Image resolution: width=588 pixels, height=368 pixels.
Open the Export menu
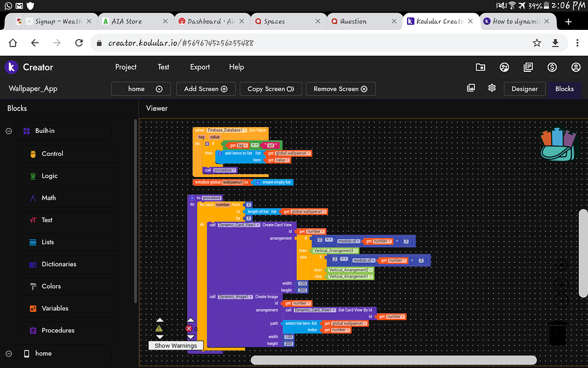tap(200, 67)
